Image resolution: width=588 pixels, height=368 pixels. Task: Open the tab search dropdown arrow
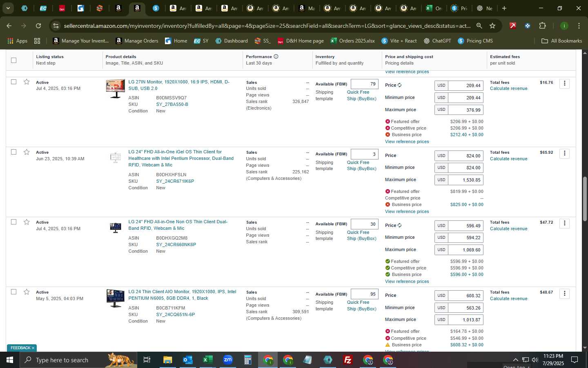pyautogui.click(x=8, y=8)
